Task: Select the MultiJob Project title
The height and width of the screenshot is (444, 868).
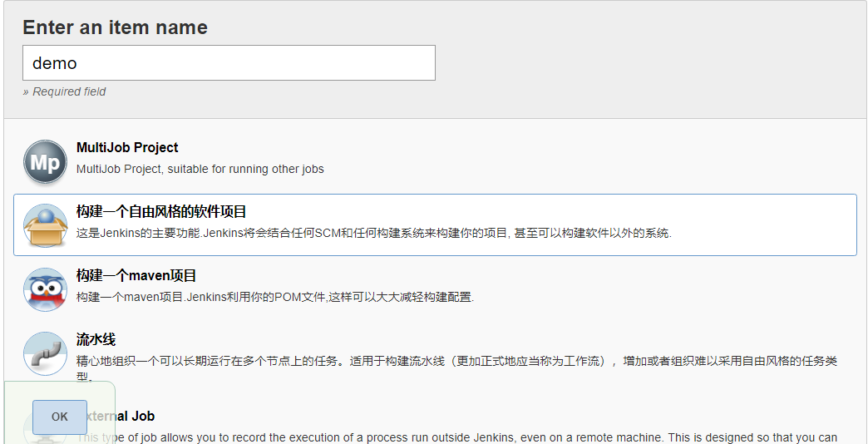Action: [127, 148]
